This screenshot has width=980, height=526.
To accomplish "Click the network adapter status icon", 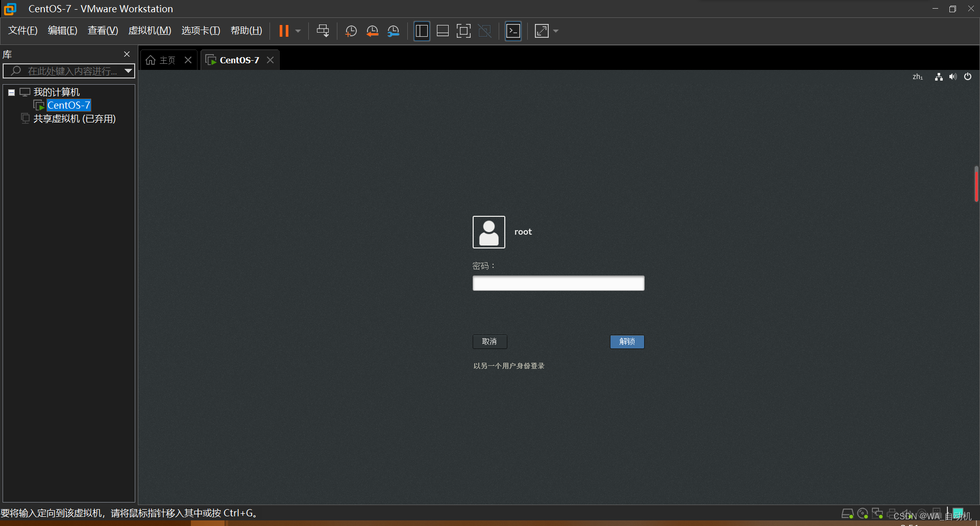I will pos(877,513).
